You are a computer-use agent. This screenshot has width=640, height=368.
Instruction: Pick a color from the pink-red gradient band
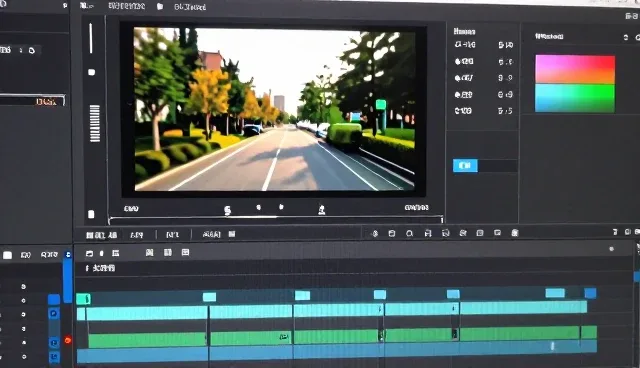[x=575, y=69]
